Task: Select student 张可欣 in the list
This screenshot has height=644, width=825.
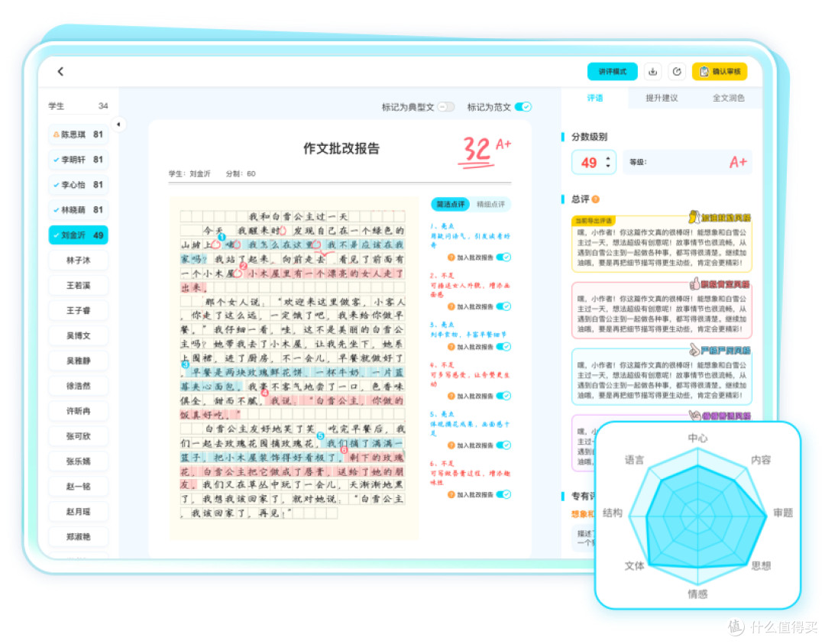Action: (79, 436)
